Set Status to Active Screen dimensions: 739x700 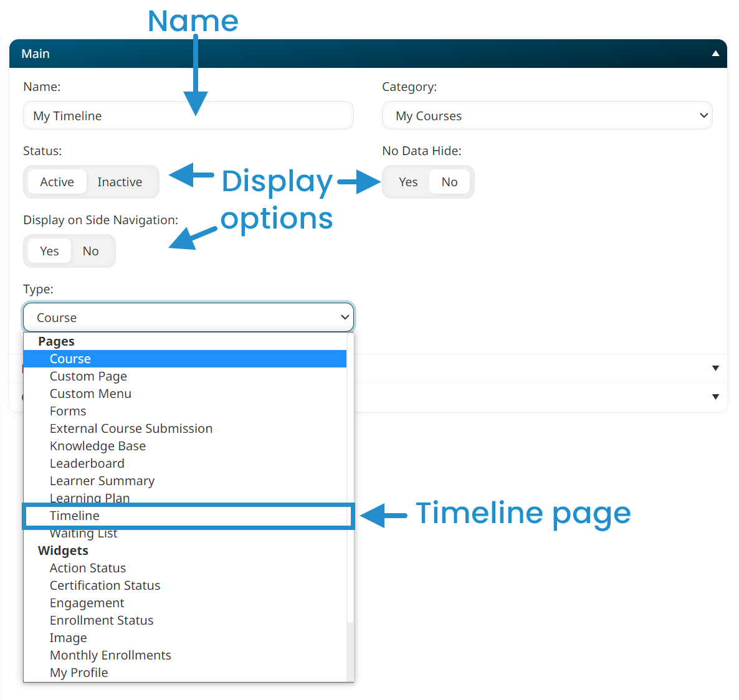(56, 181)
